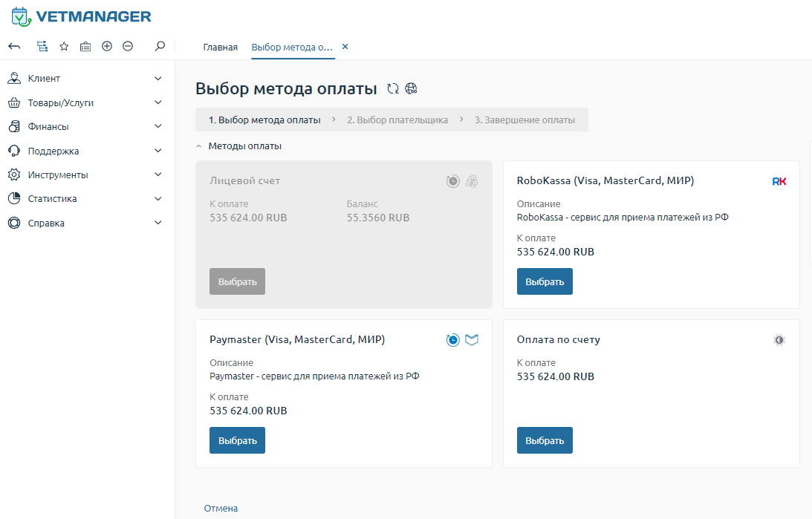The image size is (812, 519).
Task: Refresh the page using the reload icon
Action: [x=393, y=89]
